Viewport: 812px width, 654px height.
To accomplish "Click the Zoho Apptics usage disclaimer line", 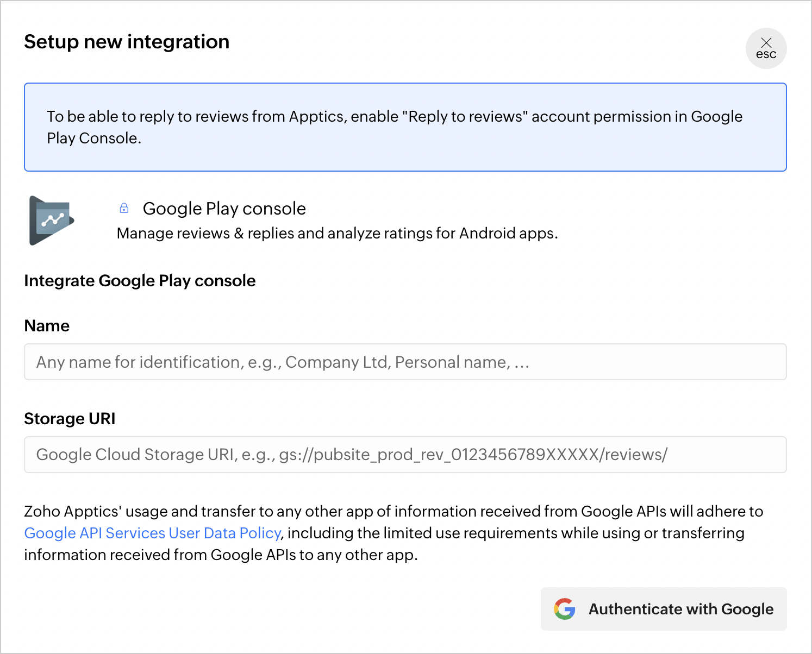I will point(393,512).
